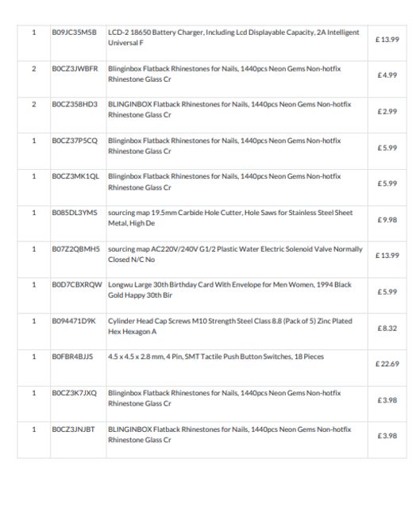
Task: Click ASIN B0D7CBXRQW
Action: [77, 285]
